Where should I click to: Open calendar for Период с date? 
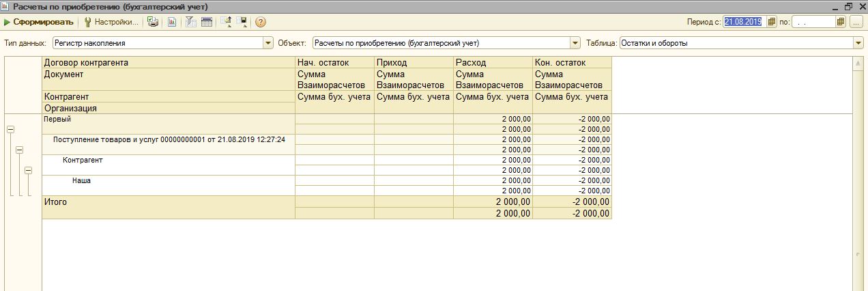tap(772, 22)
